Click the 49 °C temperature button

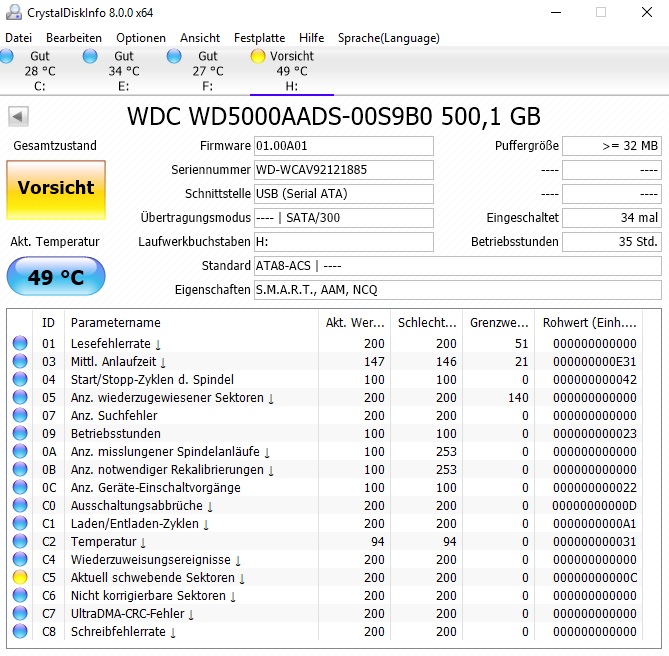click(56, 276)
